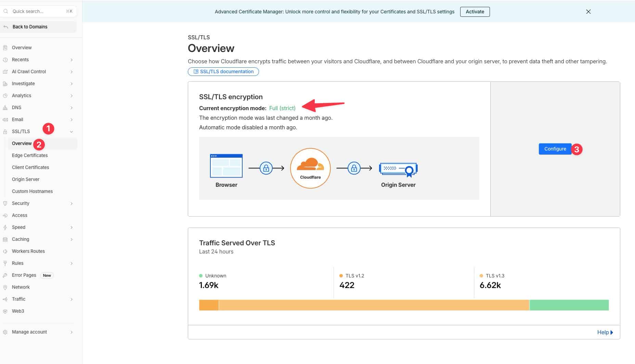The image size is (635, 364).
Task: Focus the Quick search field
Action: click(38, 11)
